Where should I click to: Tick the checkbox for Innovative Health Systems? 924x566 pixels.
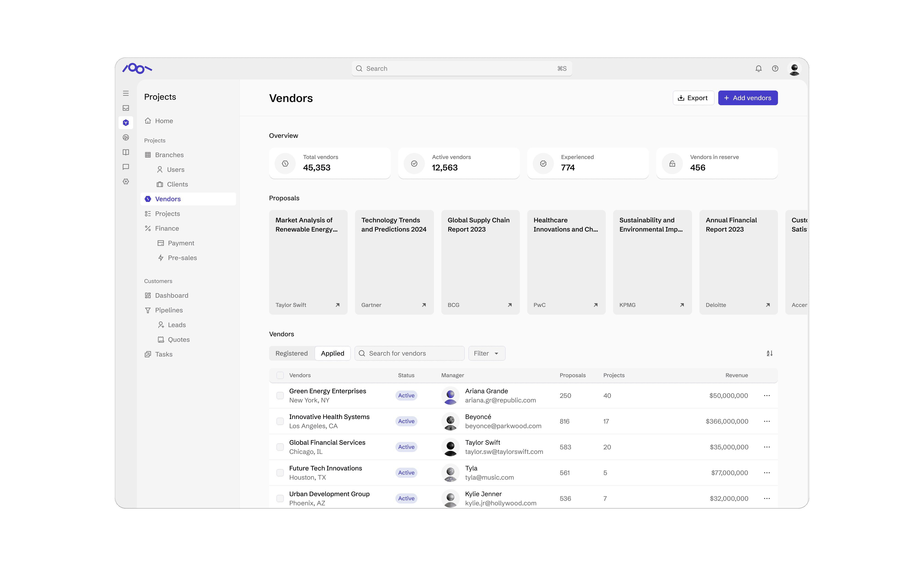point(280,421)
